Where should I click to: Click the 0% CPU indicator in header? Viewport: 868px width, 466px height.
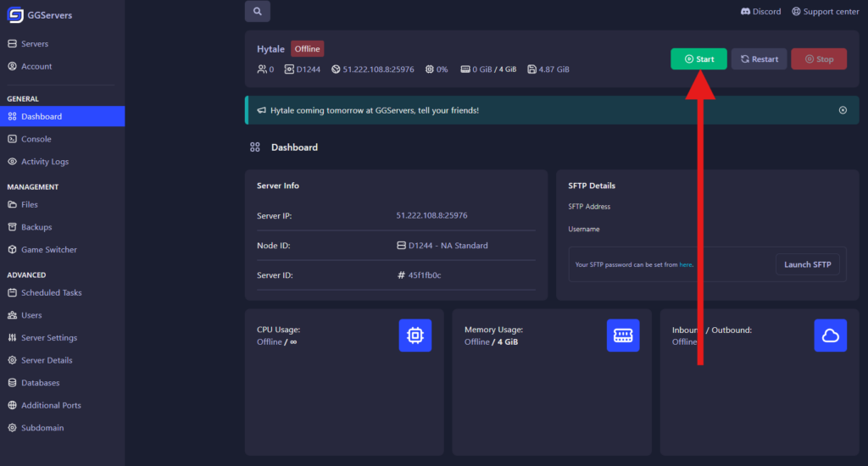point(437,69)
